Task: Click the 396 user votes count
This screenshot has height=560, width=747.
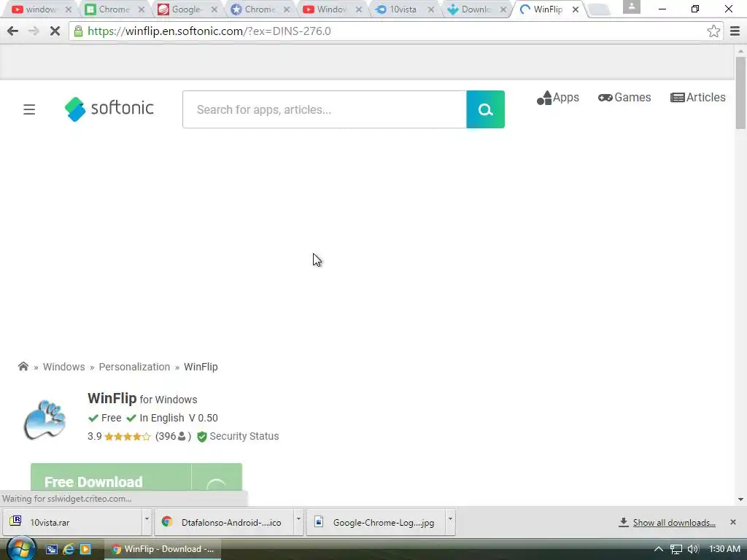Action: (173, 436)
